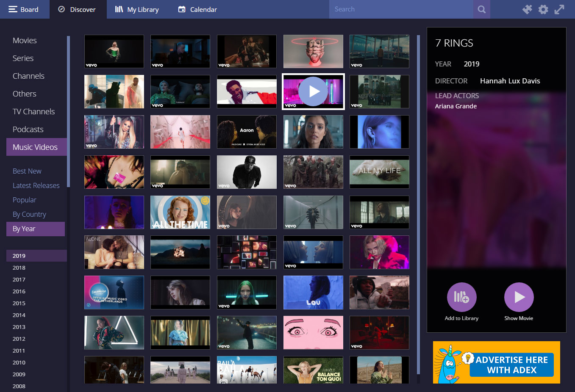Screen dimensions: 575x392
Task: Click the search magnifier button
Action: coord(481,9)
